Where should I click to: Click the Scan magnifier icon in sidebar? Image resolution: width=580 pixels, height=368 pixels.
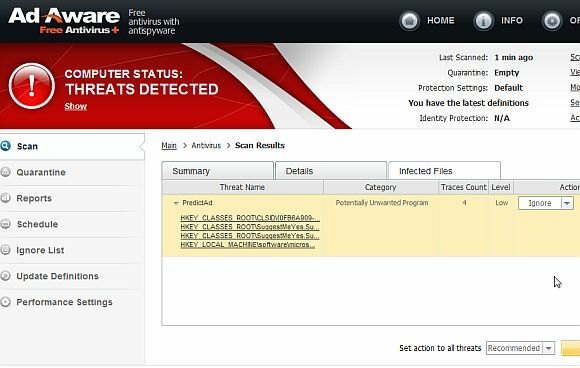point(6,146)
